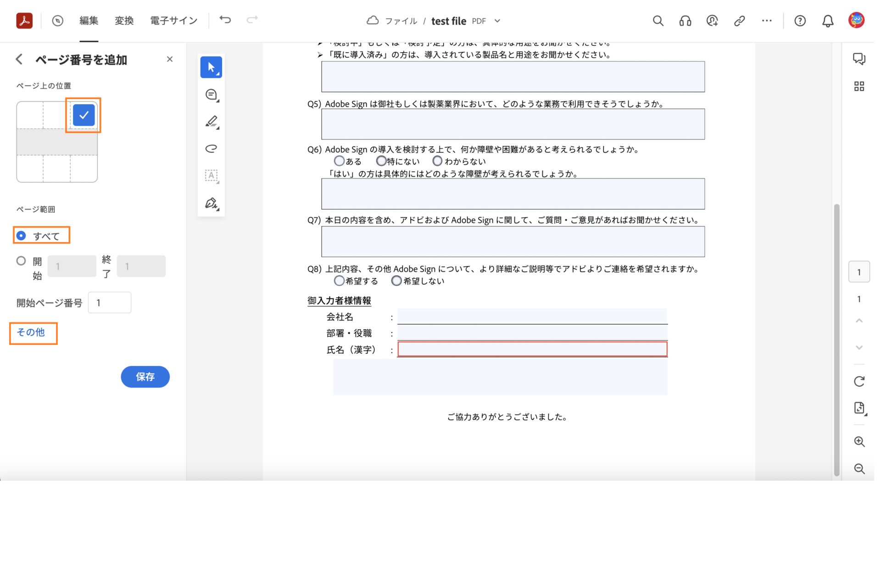Screen dimensions: 881x588
Task: Click the share with people icon
Action: tap(712, 21)
